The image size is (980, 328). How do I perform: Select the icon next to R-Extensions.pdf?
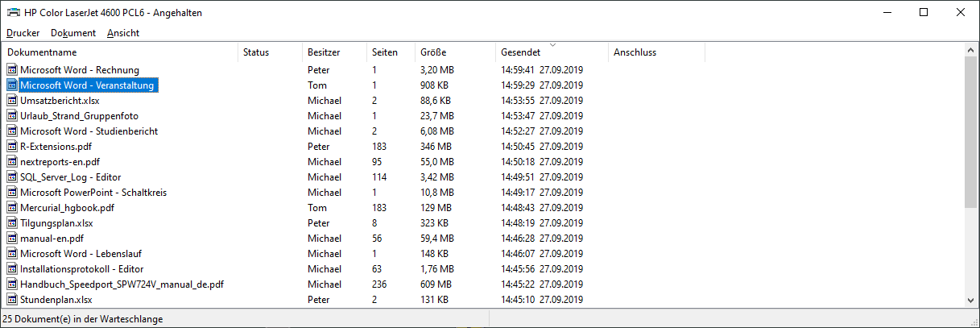click(12, 147)
